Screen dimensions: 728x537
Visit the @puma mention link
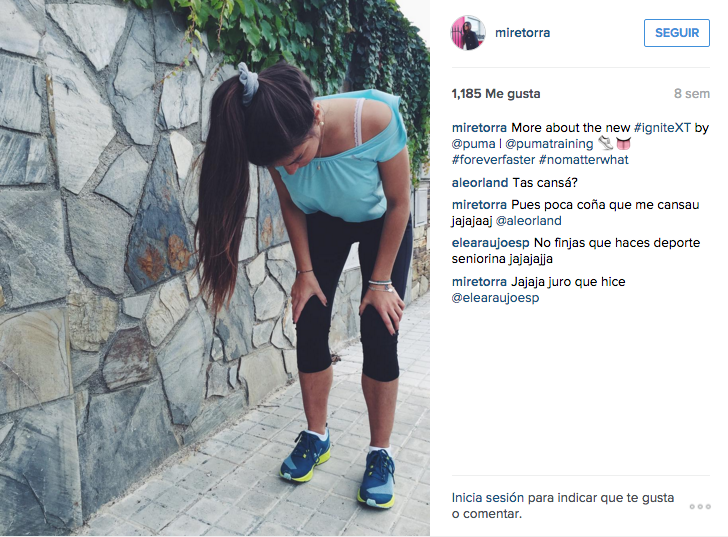[473, 144]
